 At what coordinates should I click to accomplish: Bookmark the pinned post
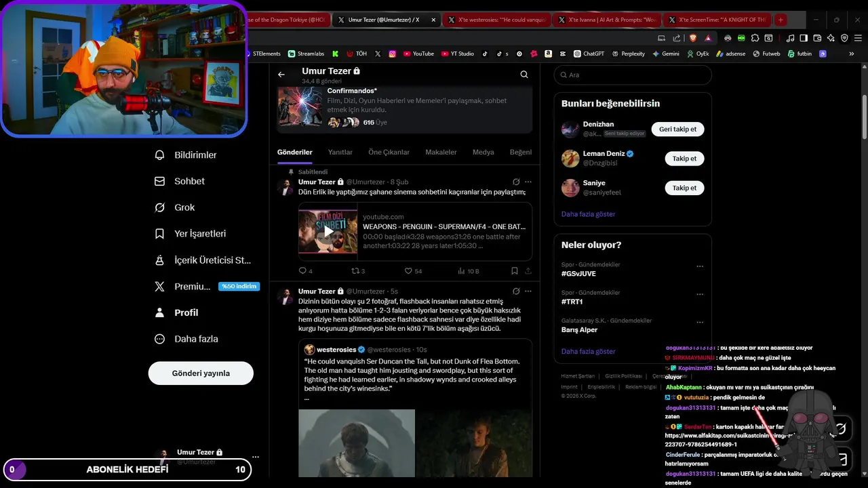tap(515, 271)
